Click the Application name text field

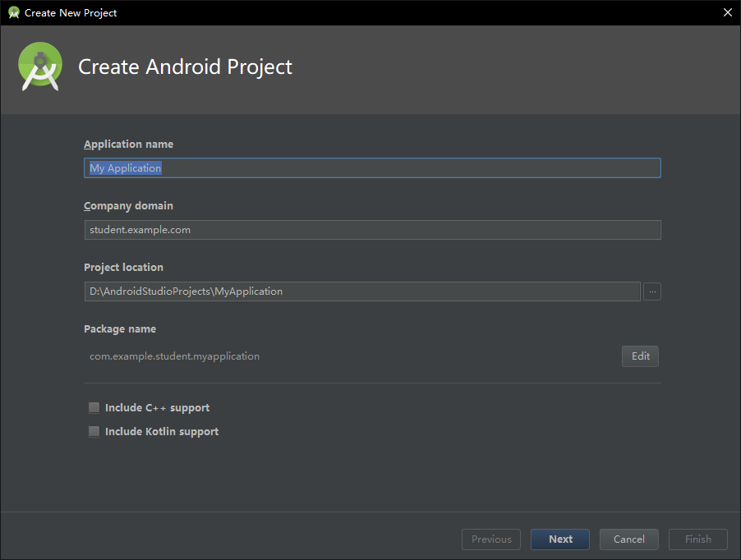(372, 168)
